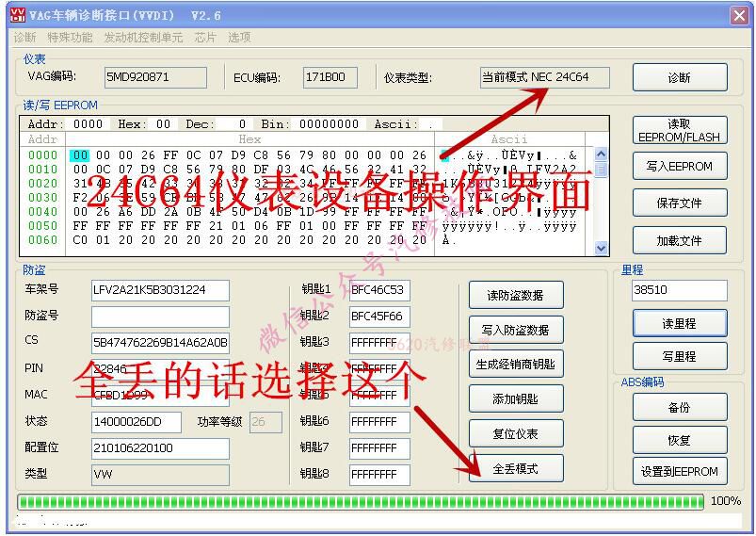This screenshot has height=536, width=756.
Task: Click address row 0050 in hex view
Action: 42,226
